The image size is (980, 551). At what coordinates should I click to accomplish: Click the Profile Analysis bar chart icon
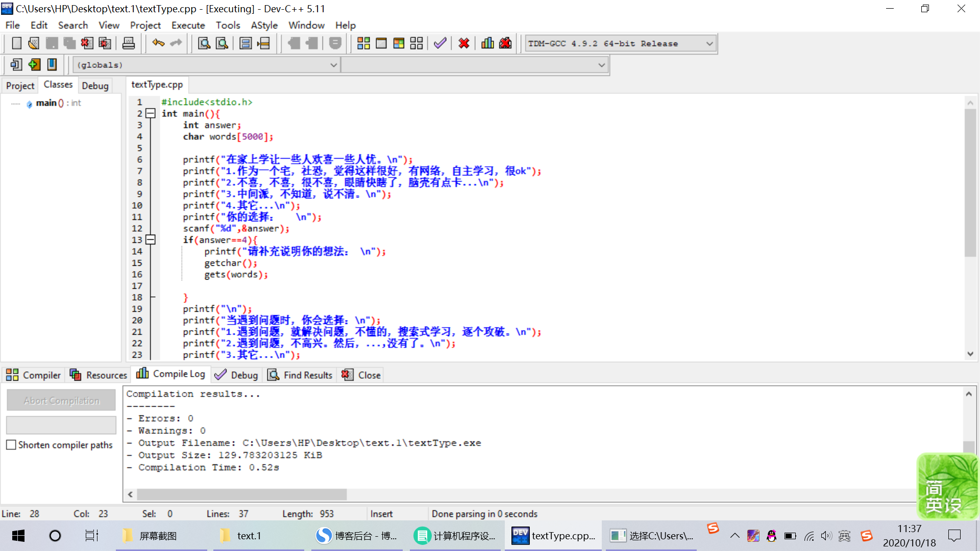487,43
